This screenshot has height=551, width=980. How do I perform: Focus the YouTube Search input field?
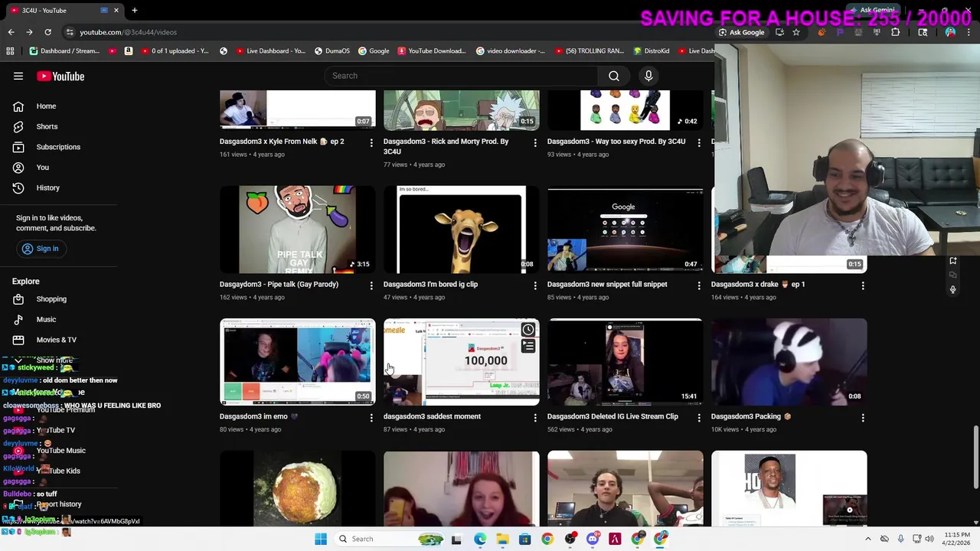tap(462, 76)
